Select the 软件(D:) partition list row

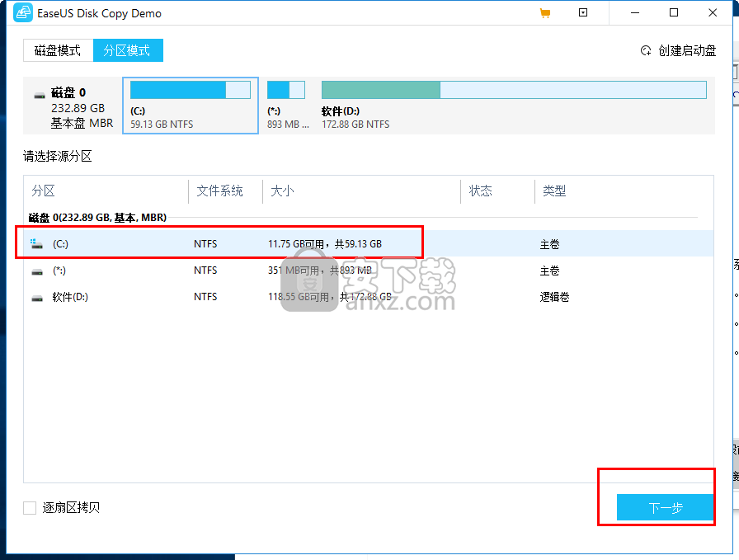[369, 297]
